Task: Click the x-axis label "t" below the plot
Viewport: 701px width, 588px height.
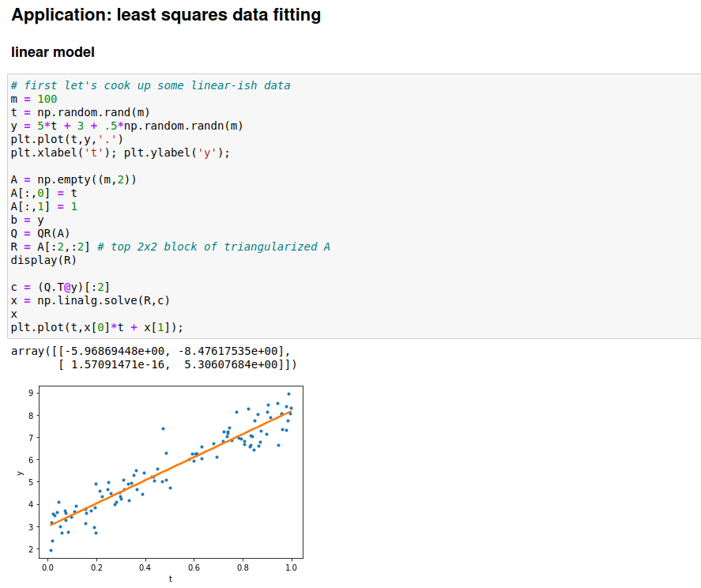Action: [x=171, y=579]
